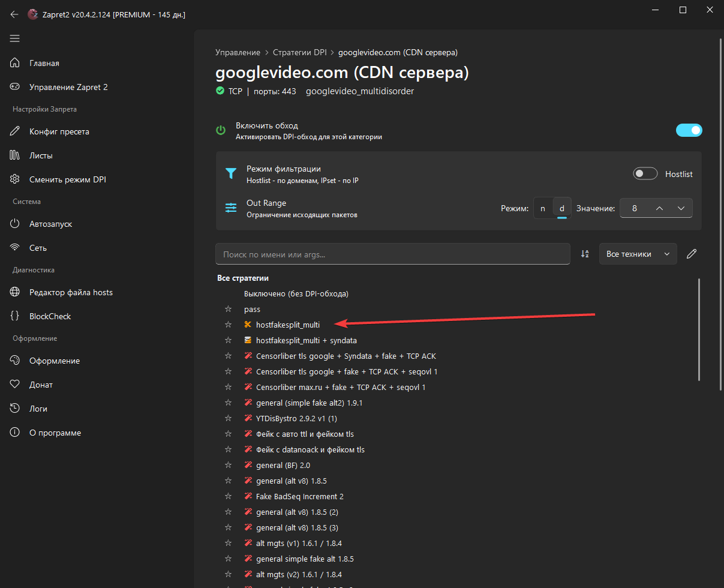
Task: Click the Управление breadcrumb link
Action: (238, 52)
